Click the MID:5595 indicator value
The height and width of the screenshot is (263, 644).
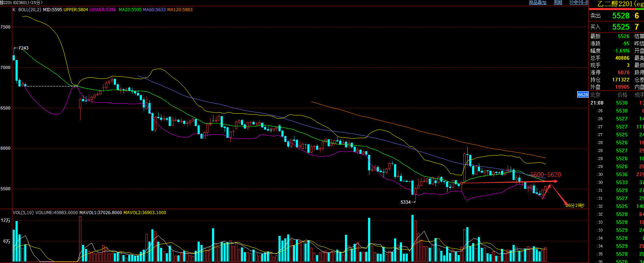(x=52, y=10)
